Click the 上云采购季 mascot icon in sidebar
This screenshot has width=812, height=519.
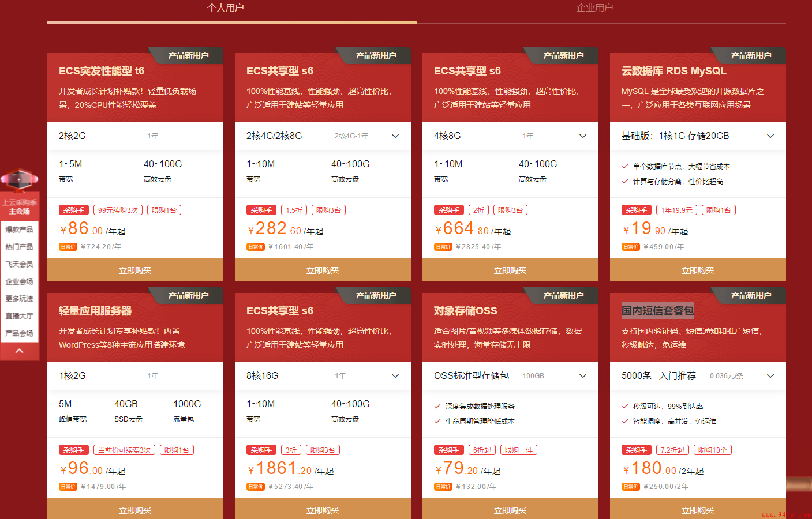tap(19, 180)
